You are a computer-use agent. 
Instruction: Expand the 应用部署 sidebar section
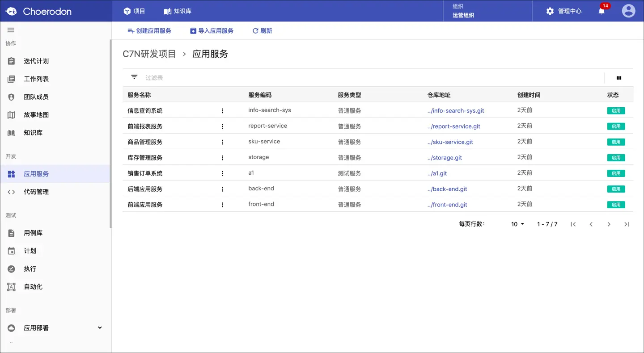point(100,328)
